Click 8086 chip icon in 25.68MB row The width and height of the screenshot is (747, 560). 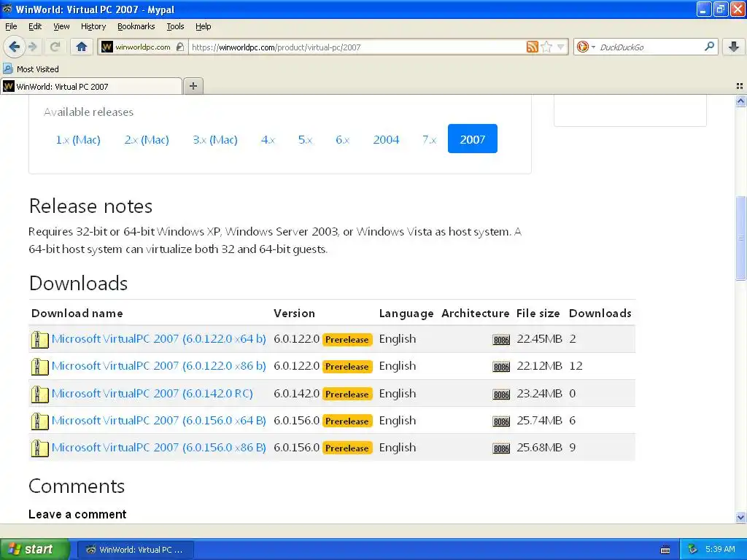pos(501,448)
